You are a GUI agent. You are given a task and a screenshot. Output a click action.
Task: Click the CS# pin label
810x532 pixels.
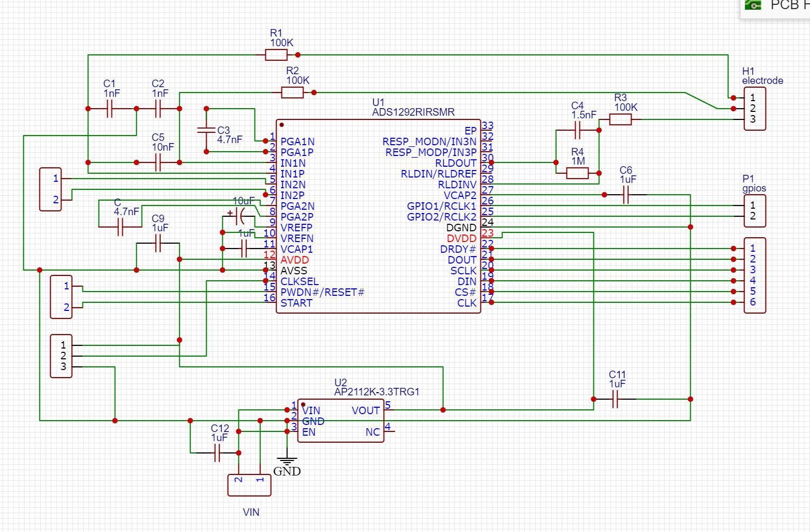click(465, 292)
